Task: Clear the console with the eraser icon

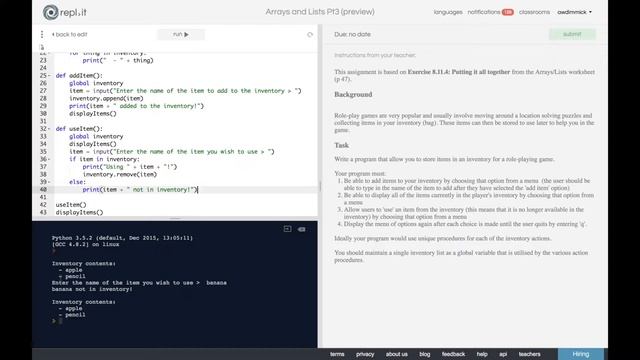Action: pyautogui.click(x=302, y=229)
